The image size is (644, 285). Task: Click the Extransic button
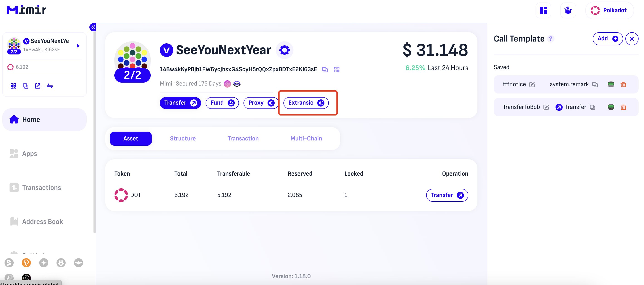306,103
